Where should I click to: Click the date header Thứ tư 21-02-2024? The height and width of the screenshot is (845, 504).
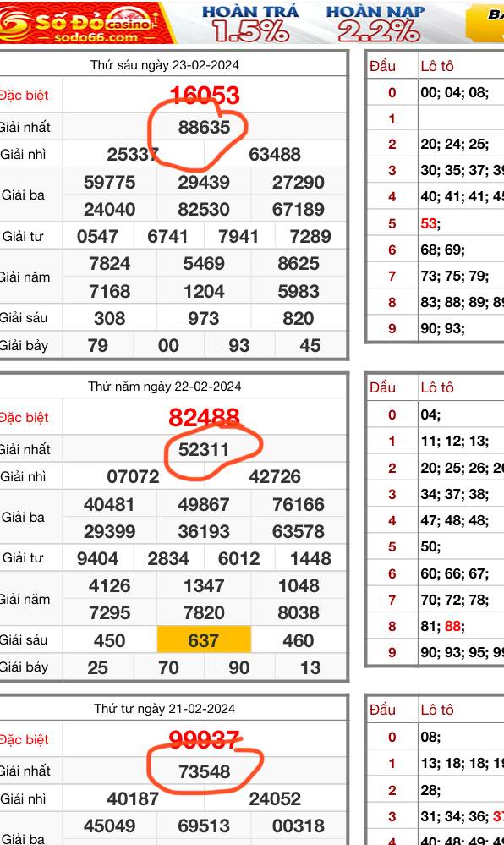tap(164, 709)
